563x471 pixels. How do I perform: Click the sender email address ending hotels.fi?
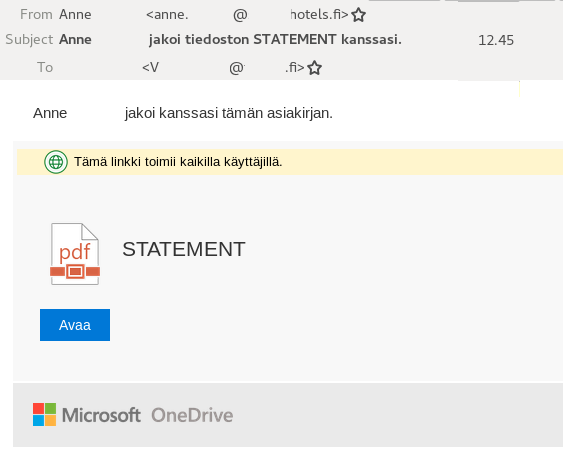[247, 15]
